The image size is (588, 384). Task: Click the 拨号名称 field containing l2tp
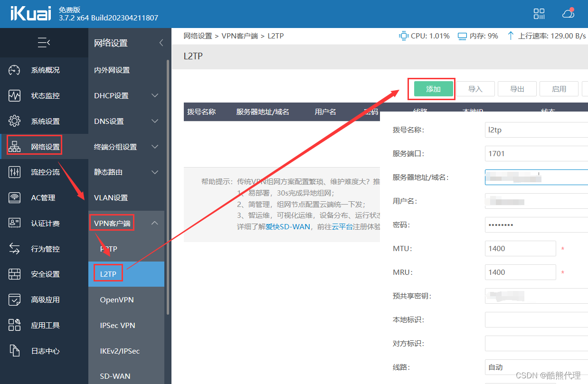[x=536, y=130]
